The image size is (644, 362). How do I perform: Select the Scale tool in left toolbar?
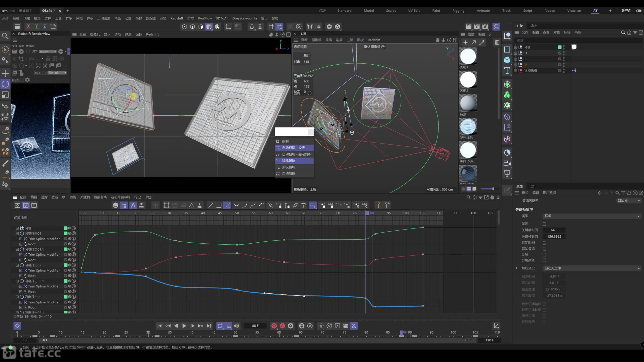[x=5, y=95]
